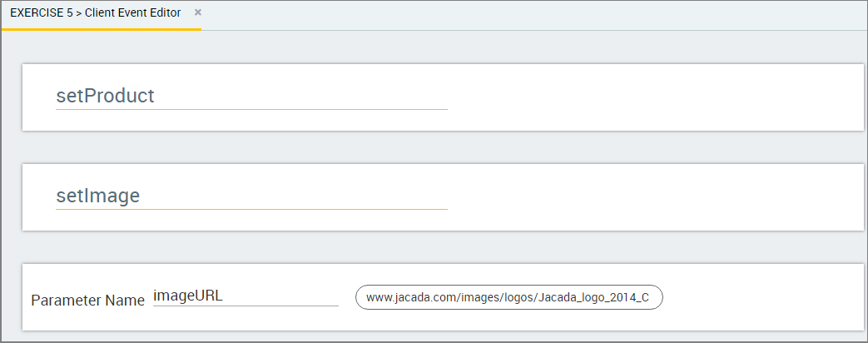
Task: Click the setImage event name field
Action: coord(251,196)
